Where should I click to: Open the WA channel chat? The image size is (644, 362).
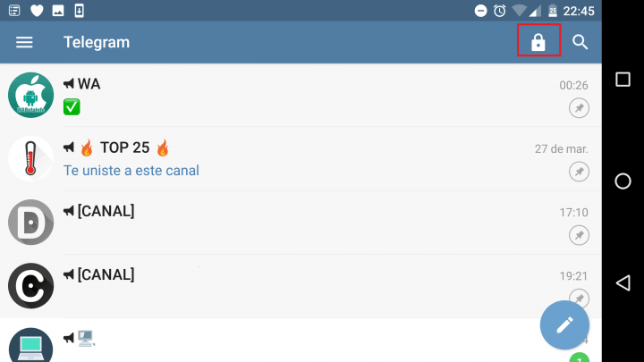point(301,96)
